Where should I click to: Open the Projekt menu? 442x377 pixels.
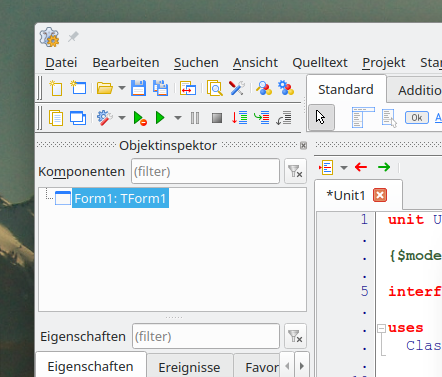point(384,63)
